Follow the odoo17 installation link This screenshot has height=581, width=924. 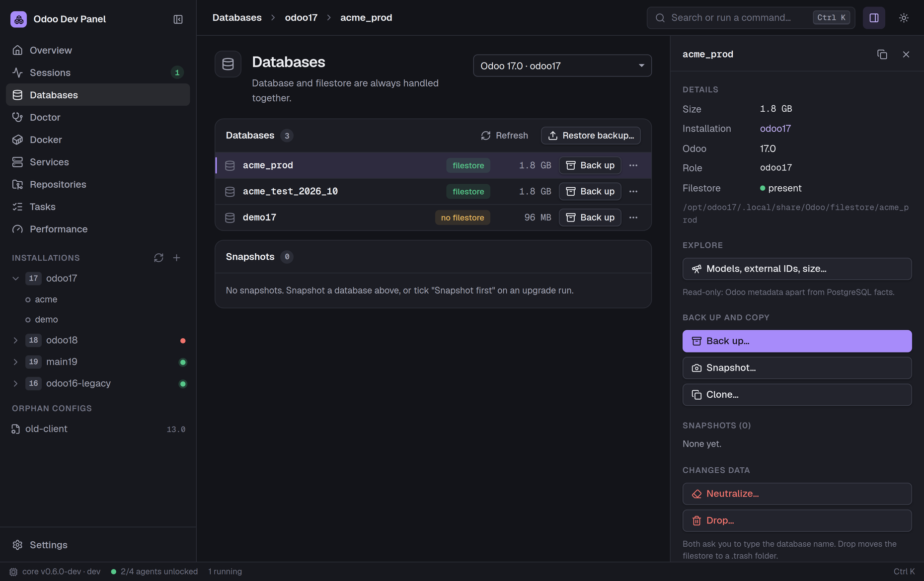click(x=775, y=129)
